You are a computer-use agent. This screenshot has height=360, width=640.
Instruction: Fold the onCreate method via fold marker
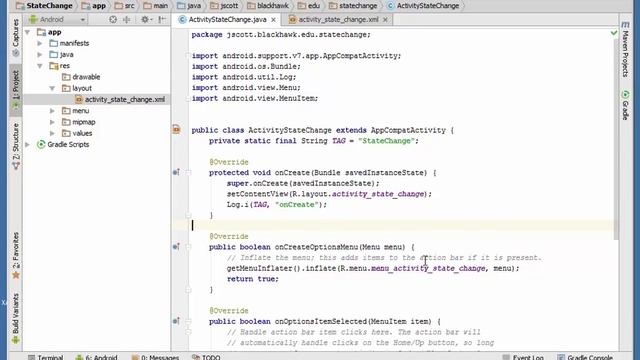(188, 173)
